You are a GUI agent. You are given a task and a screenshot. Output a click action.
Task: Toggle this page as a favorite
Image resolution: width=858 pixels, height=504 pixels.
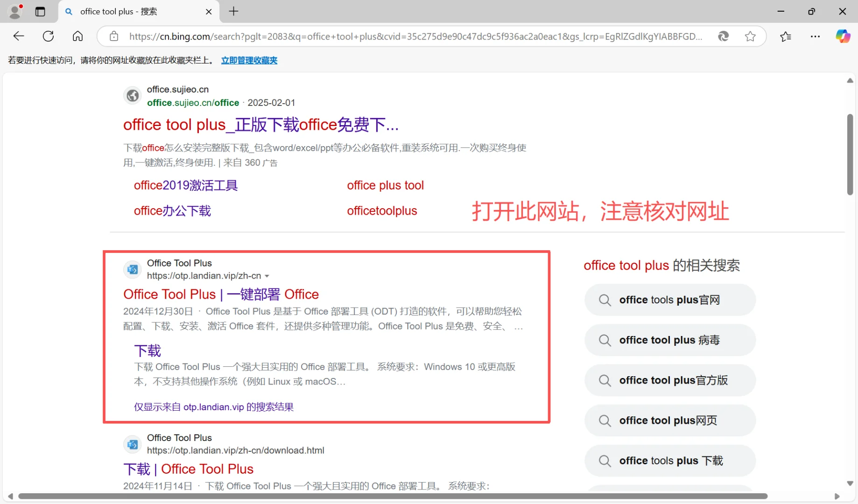[x=750, y=36]
